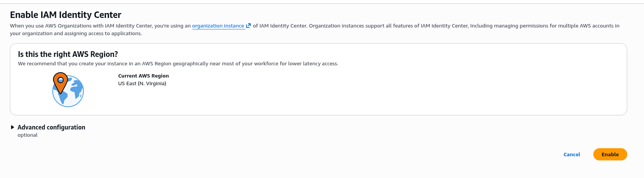The width and height of the screenshot is (644, 178).
Task: Select the Current AWS Region label
Action: 143,76
